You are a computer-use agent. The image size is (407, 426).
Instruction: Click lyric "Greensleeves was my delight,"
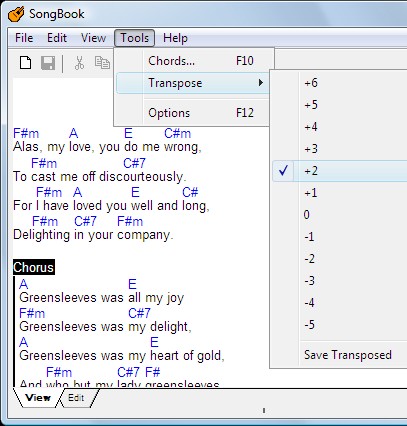[x=105, y=327]
